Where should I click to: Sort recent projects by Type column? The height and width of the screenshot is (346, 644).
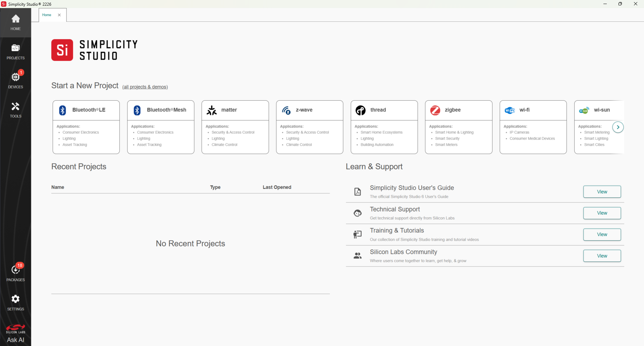tap(215, 187)
